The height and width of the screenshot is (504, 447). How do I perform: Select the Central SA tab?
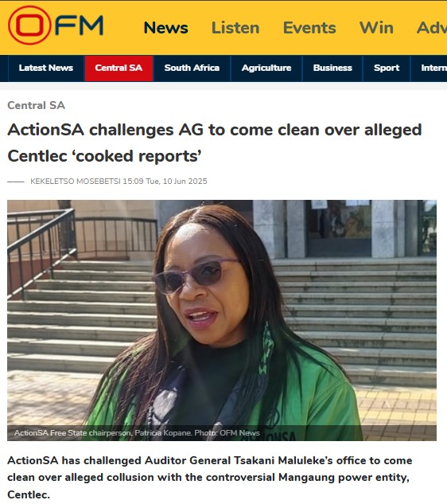[x=119, y=68]
